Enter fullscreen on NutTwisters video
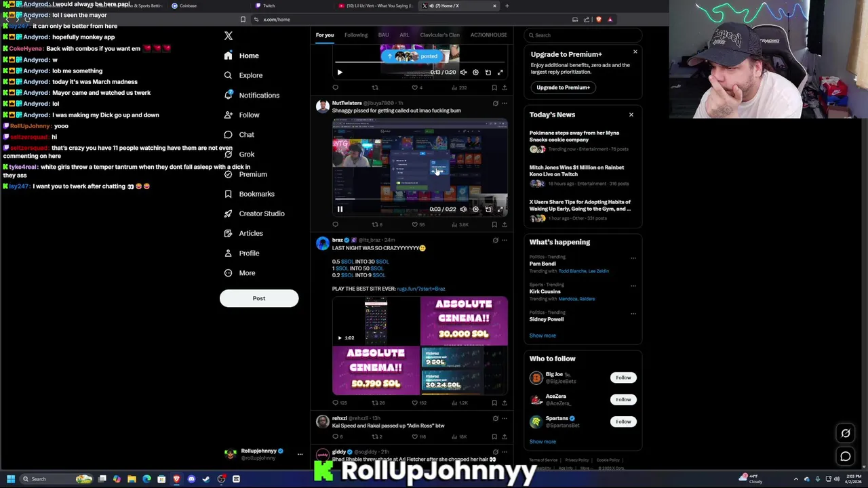Screen dimensions: 868x488 [500, 209]
